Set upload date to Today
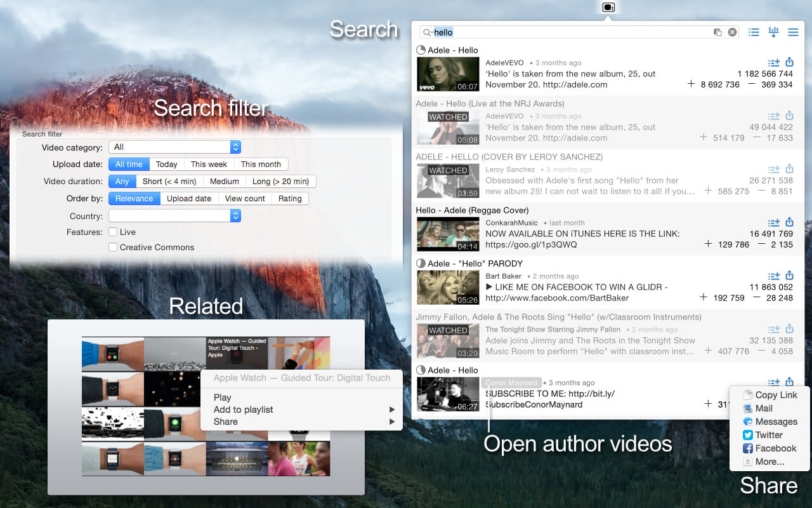The image size is (812, 508). click(x=167, y=164)
